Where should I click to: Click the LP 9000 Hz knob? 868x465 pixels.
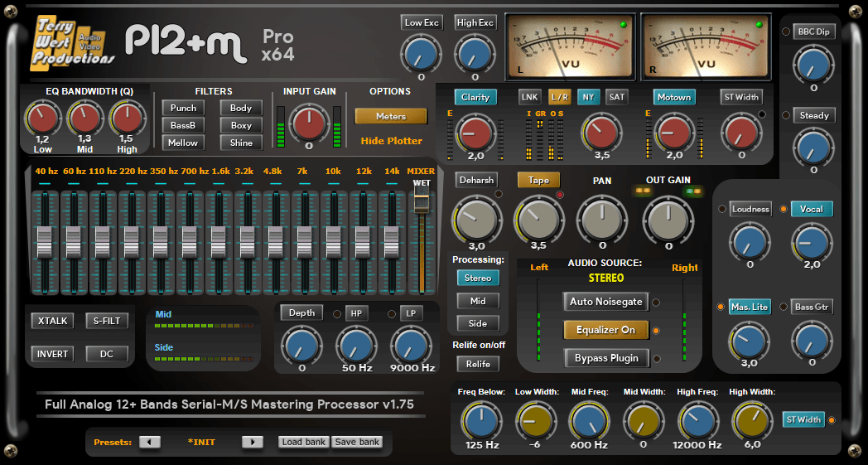pos(412,346)
